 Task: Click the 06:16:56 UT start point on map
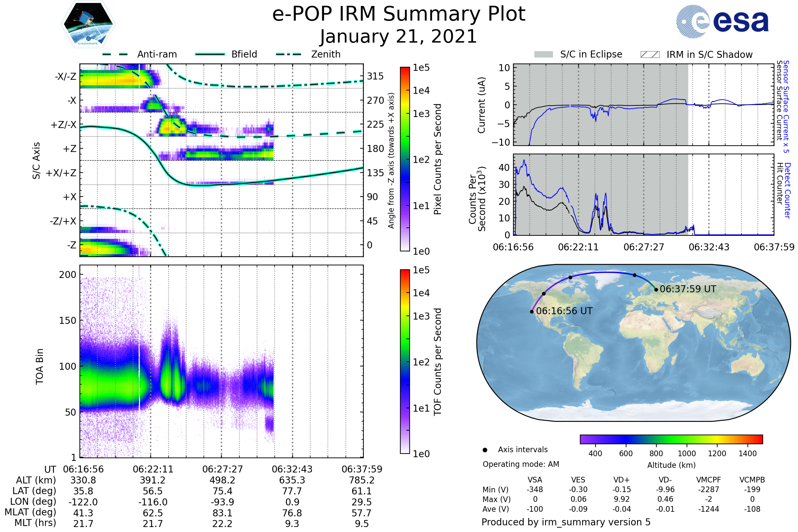[532, 312]
